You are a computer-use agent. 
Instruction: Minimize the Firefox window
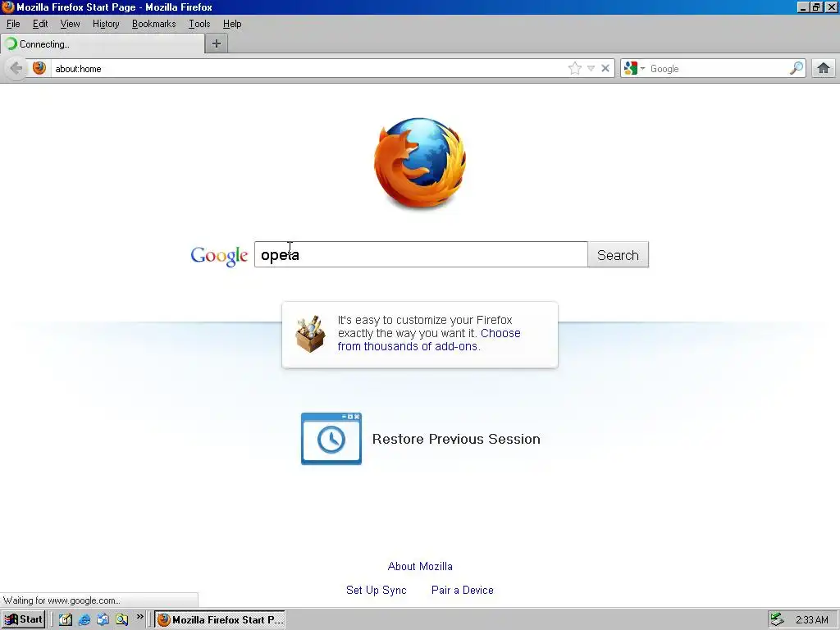pyautogui.click(x=803, y=7)
